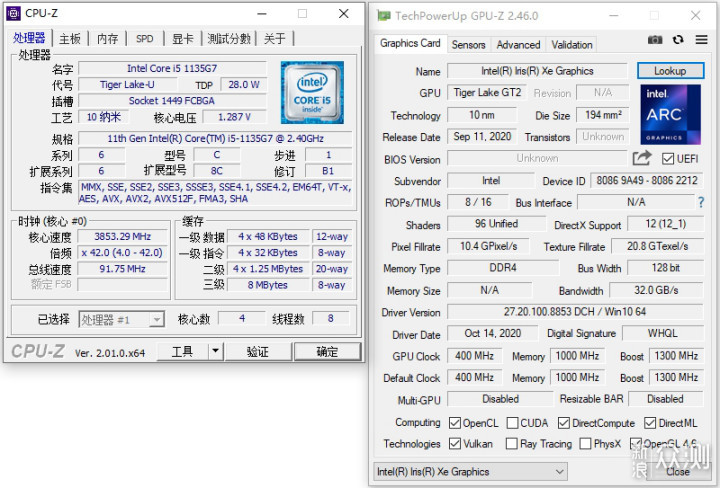This screenshot has width=720, height=488.
Task: Click the Lookup button
Action: coord(670,71)
